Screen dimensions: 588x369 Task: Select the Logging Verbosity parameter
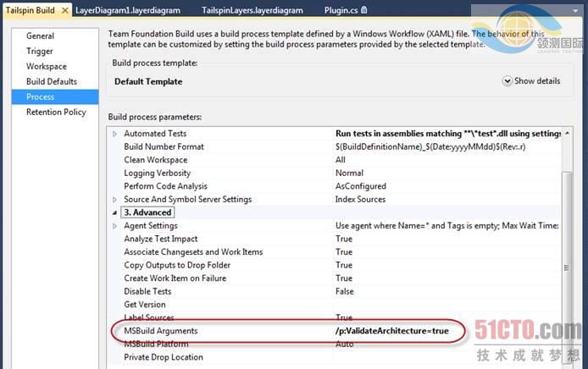click(157, 173)
